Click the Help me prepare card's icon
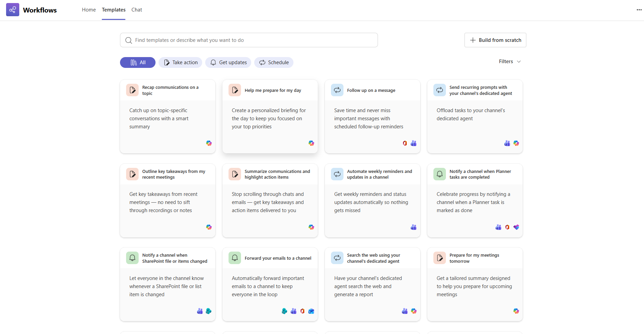The width and height of the screenshot is (644, 334). click(x=235, y=90)
